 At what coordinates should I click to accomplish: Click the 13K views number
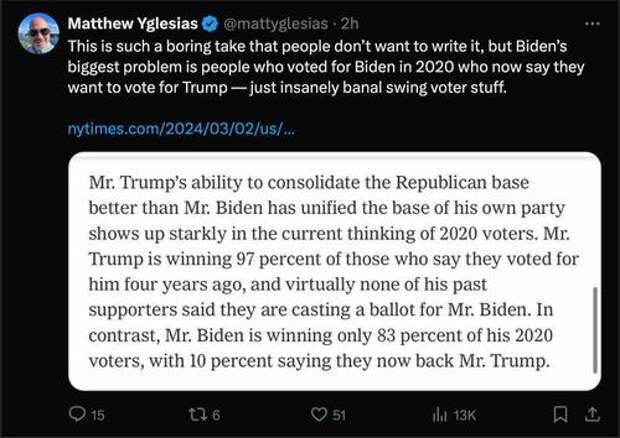tap(465, 415)
